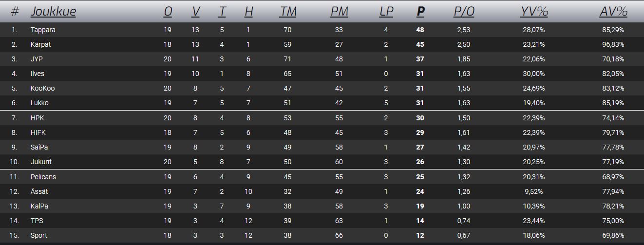Sort by PM goals-against header

click(339, 11)
